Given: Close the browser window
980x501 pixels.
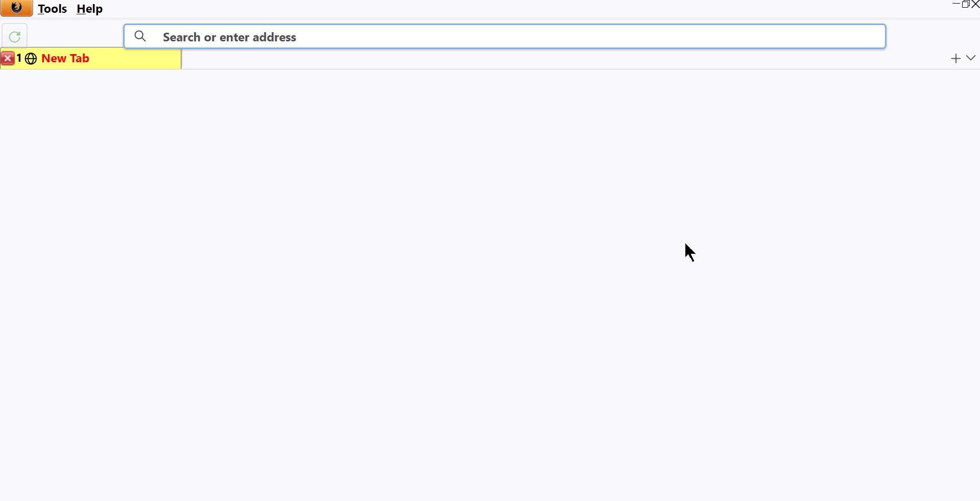Looking at the screenshot, I should pos(975,4).
